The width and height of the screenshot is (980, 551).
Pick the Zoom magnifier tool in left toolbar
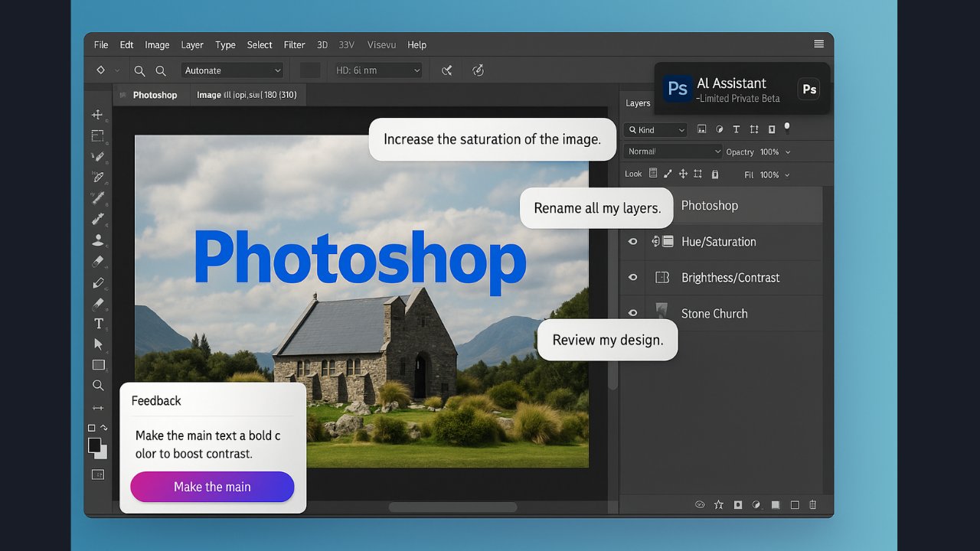98,386
